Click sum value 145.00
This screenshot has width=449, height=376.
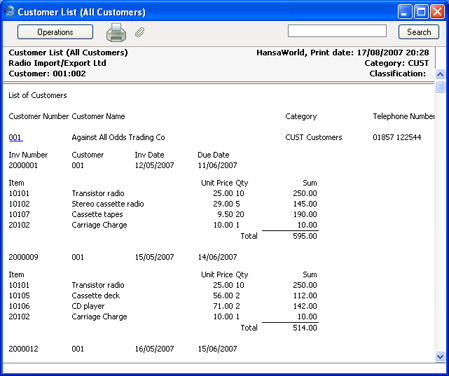point(305,204)
